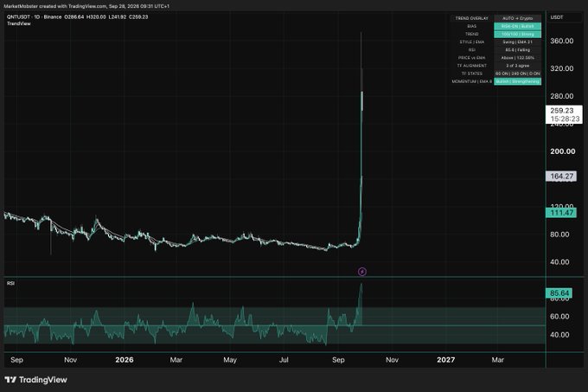This screenshot has width=588, height=392.
Task: Click the open value O286.64
Action: tap(74, 17)
